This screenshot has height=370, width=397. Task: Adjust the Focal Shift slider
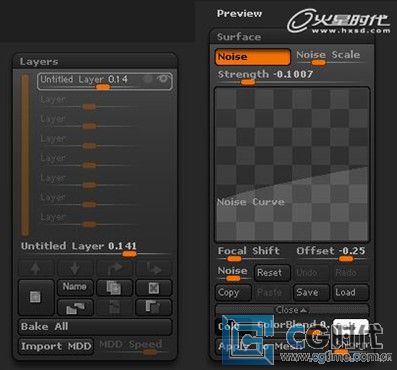point(252,254)
